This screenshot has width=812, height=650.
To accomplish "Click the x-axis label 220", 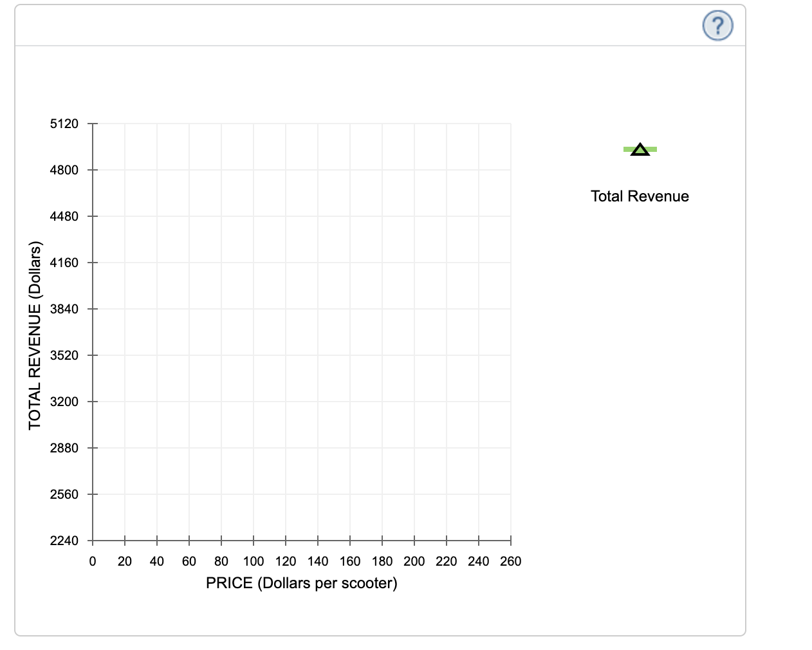I will [x=447, y=561].
